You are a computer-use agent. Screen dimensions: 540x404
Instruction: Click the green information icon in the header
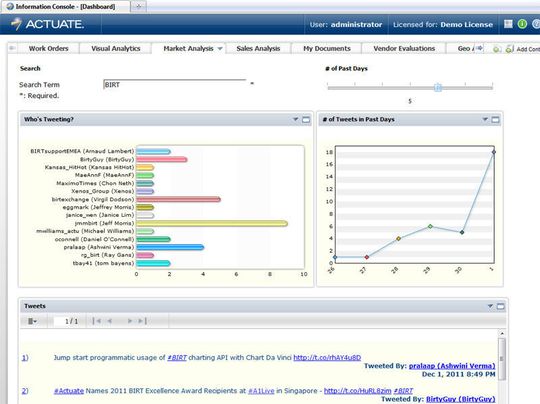click(522, 24)
